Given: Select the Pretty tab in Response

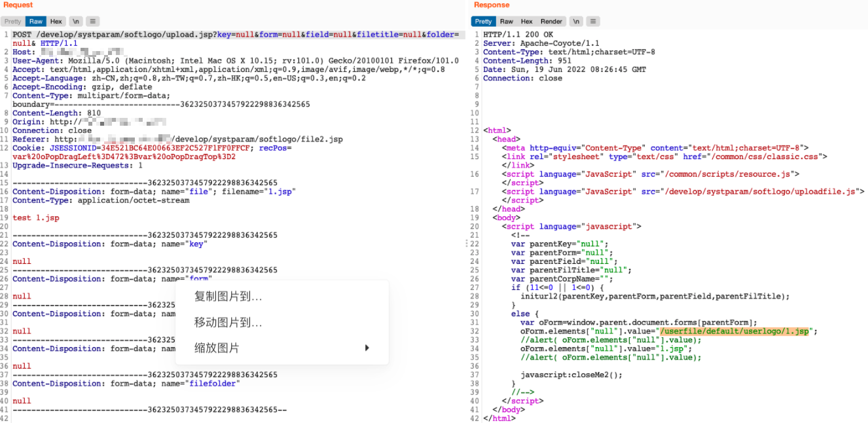Looking at the screenshot, I should (x=483, y=22).
